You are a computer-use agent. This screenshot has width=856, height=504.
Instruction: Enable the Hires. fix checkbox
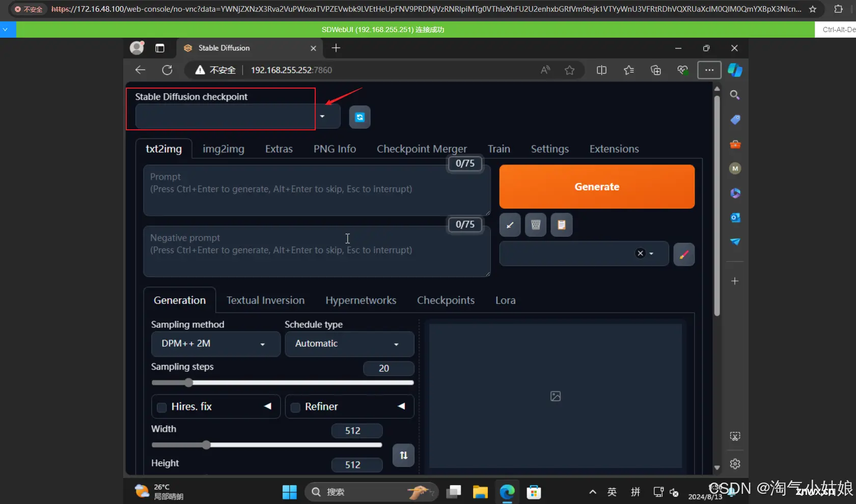(x=162, y=407)
